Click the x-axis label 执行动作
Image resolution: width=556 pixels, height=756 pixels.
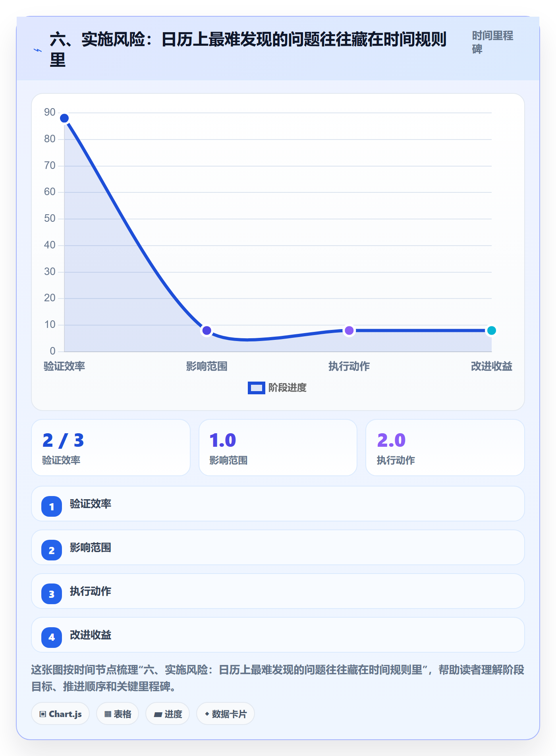coord(349,366)
